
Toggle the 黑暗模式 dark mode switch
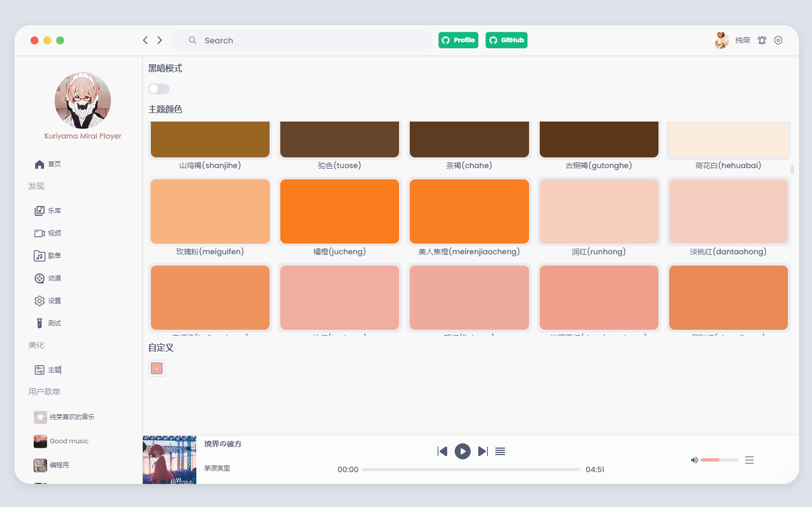pos(159,89)
